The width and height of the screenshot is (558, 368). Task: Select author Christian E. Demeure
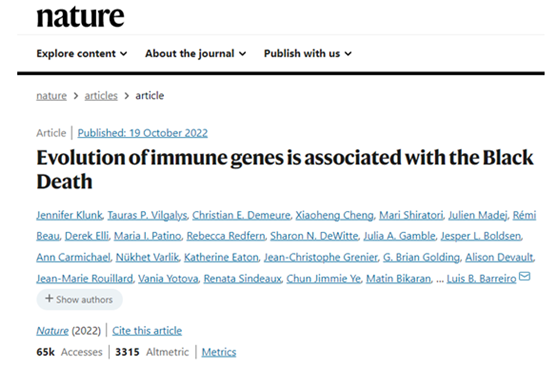coord(241,215)
